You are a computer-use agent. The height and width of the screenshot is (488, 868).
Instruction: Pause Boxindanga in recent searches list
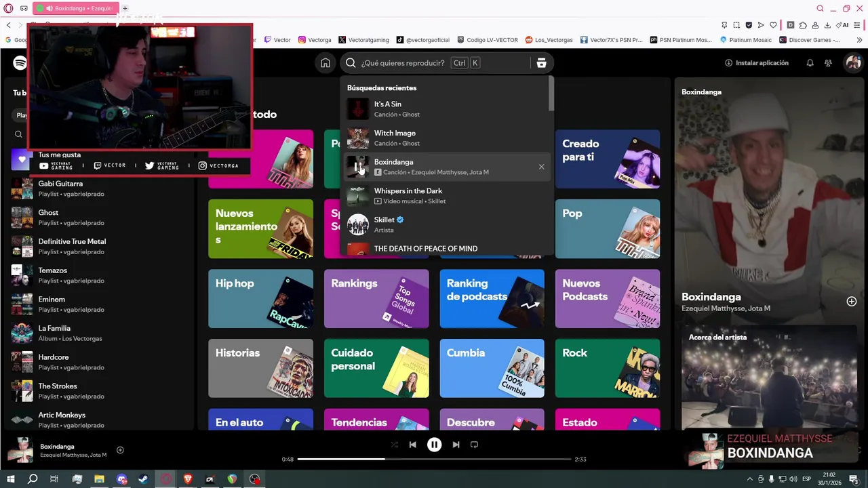click(358, 167)
